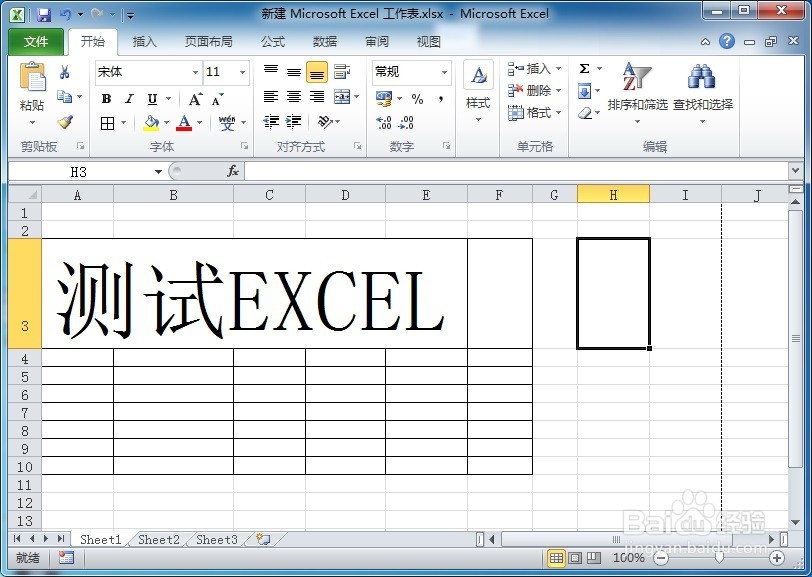The height and width of the screenshot is (577, 812).
Task: Switch to Page Layout view button
Action: 575,558
